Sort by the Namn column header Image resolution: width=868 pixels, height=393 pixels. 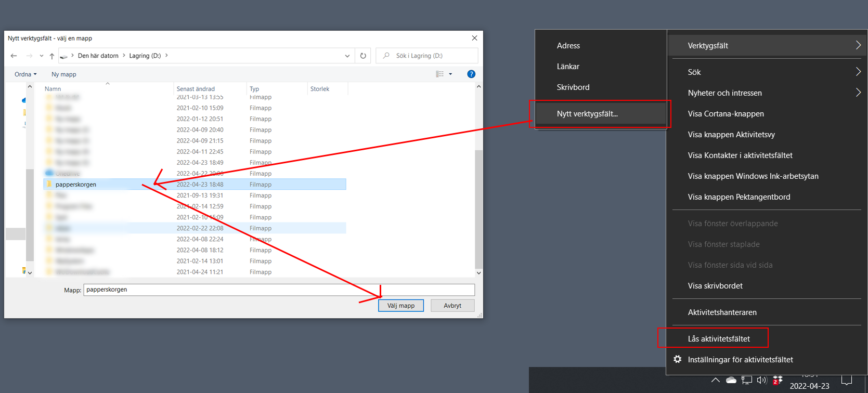(x=108, y=89)
